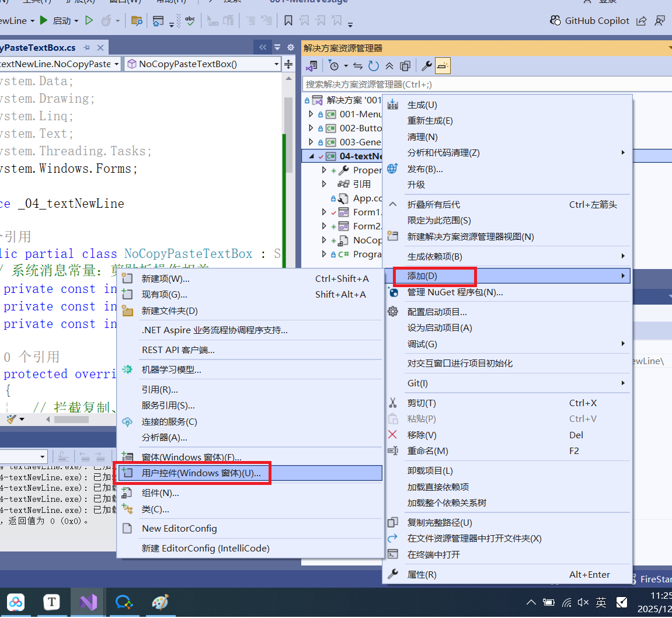Click Solution Explorer refresh icon
This screenshot has width=672, height=618.
(x=374, y=66)
